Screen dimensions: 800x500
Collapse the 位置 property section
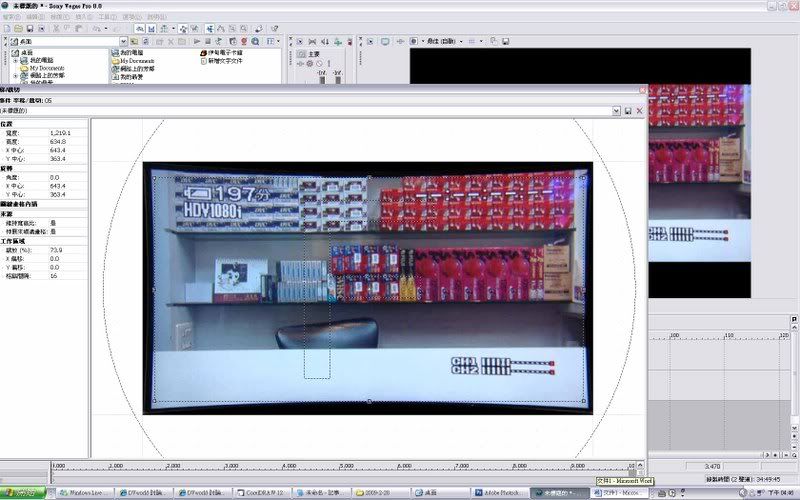[x=6, y=124]
